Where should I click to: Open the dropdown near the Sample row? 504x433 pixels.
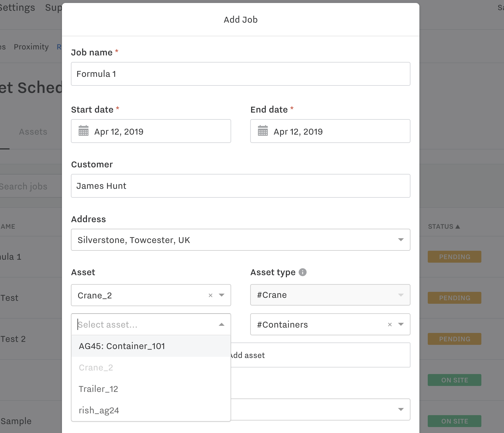click(401, 409)
